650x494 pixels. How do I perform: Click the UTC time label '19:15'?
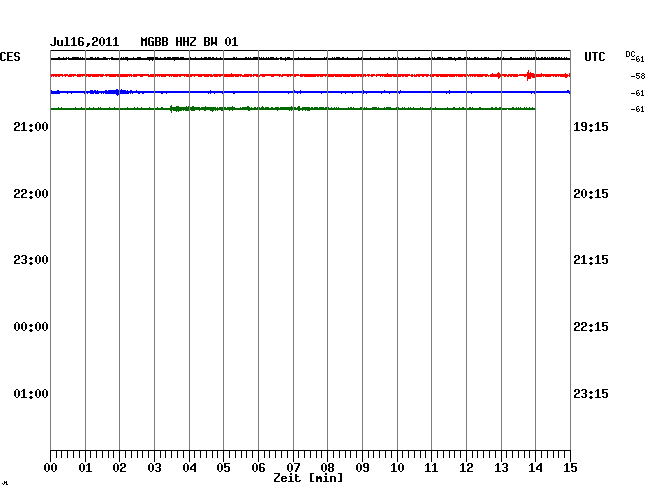click(591, 127)
